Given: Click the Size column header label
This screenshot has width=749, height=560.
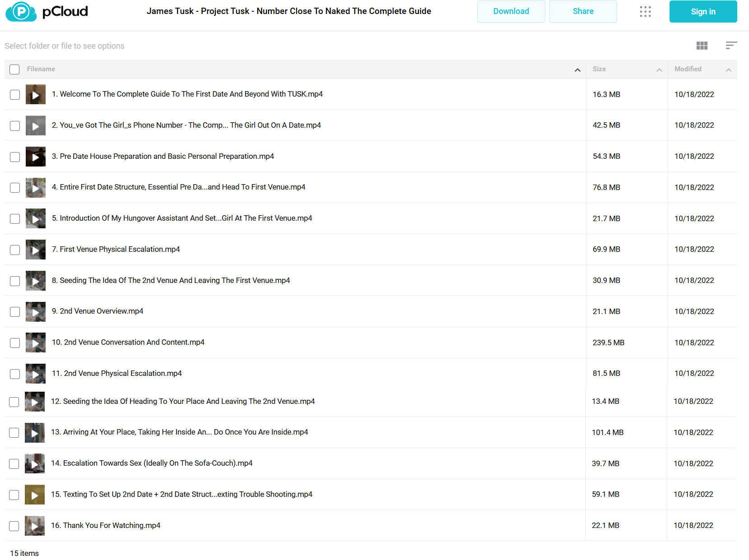Looking at the screenshot, I should click(599, 69).
